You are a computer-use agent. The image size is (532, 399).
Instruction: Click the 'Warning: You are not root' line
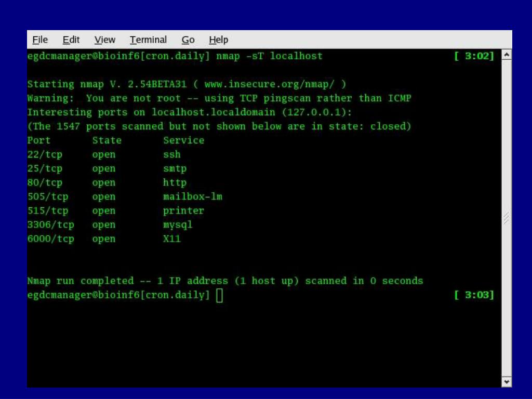point(219,98)
